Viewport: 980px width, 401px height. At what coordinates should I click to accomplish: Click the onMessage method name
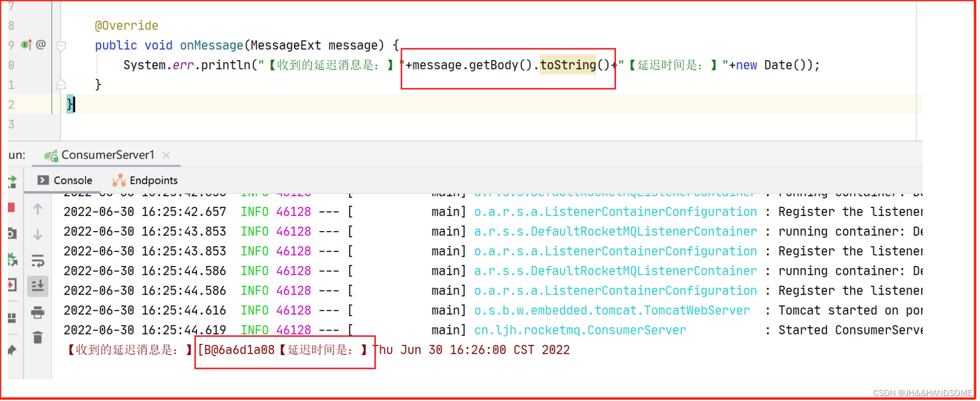coord(212,45)
